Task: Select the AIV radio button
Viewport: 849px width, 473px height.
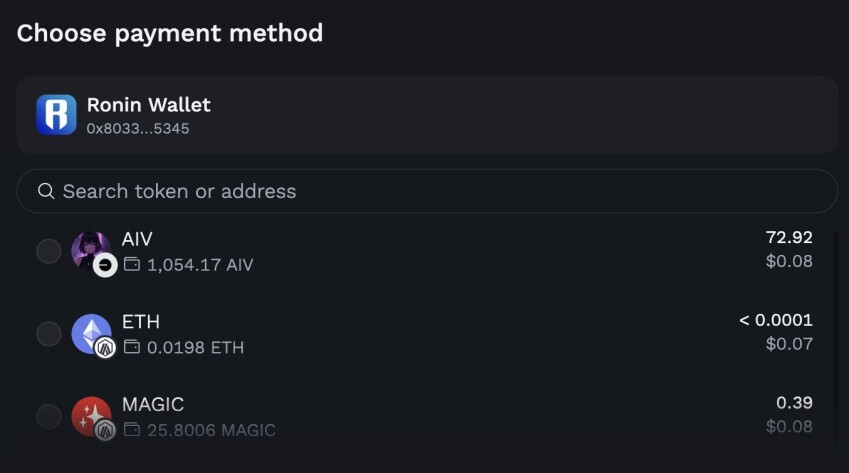Action: [49, 251]
